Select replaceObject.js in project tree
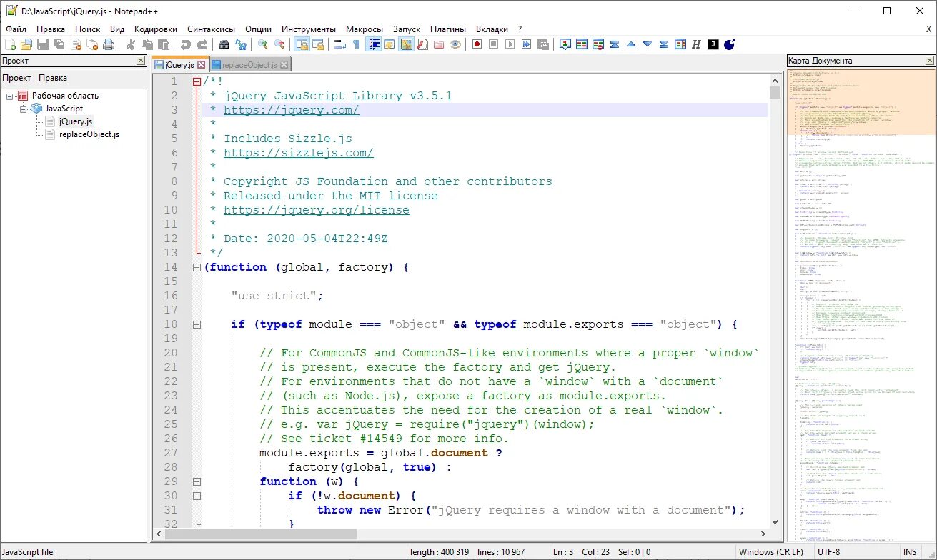 tap(89, 134)
